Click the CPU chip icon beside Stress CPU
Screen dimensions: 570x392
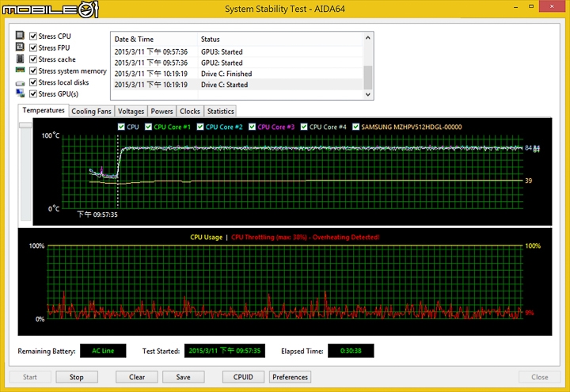(20, 36)
